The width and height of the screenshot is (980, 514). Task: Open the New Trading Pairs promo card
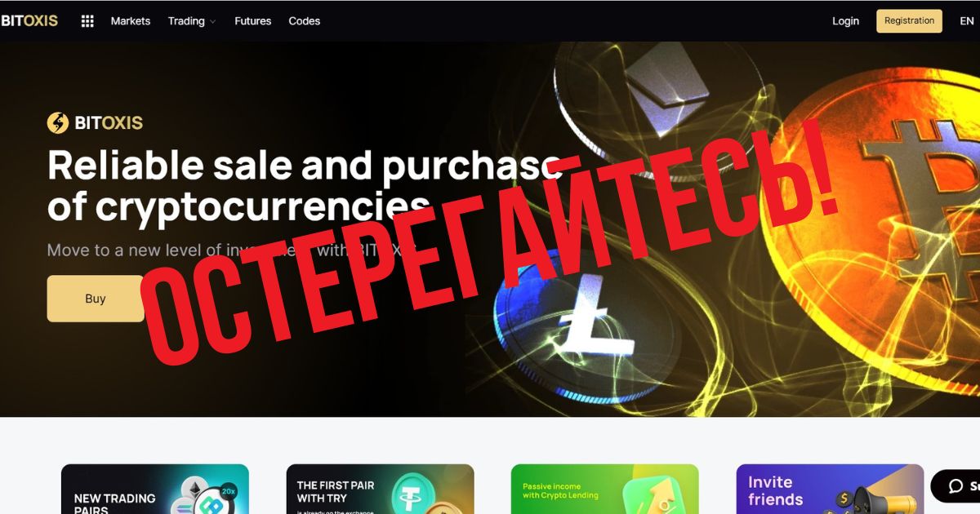155,489
